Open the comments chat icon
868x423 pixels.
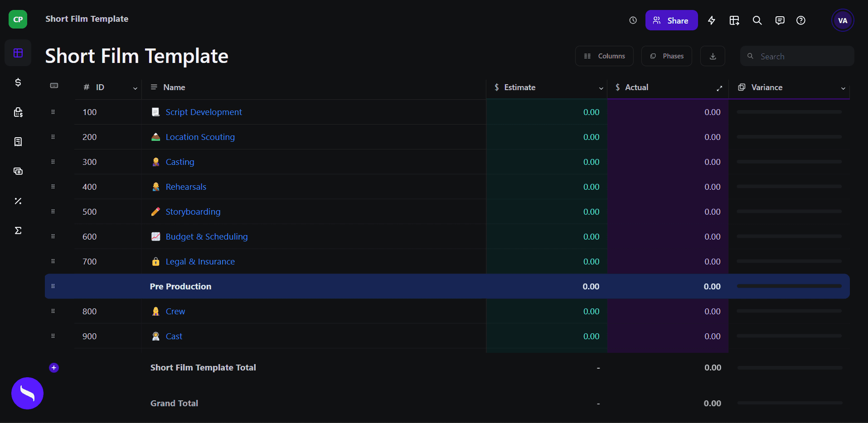[x=780, y=20]
